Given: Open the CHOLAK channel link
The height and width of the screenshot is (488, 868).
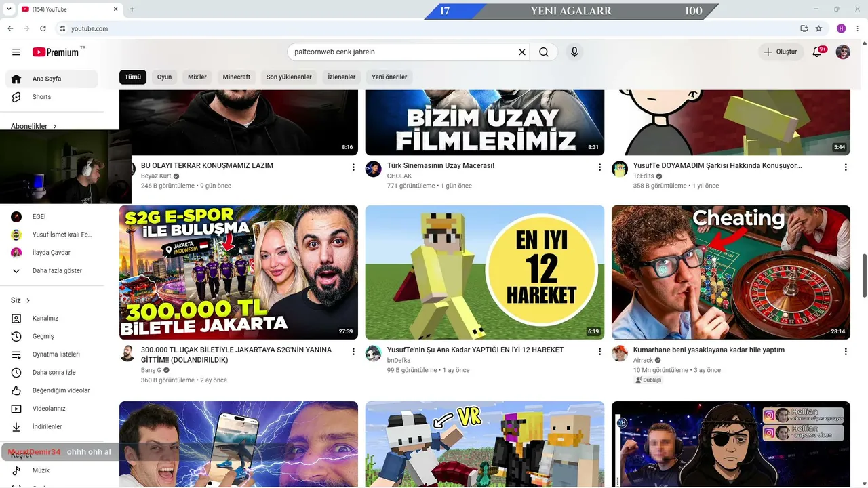Looking at the screenshot, I should click(x=399, y=176).
